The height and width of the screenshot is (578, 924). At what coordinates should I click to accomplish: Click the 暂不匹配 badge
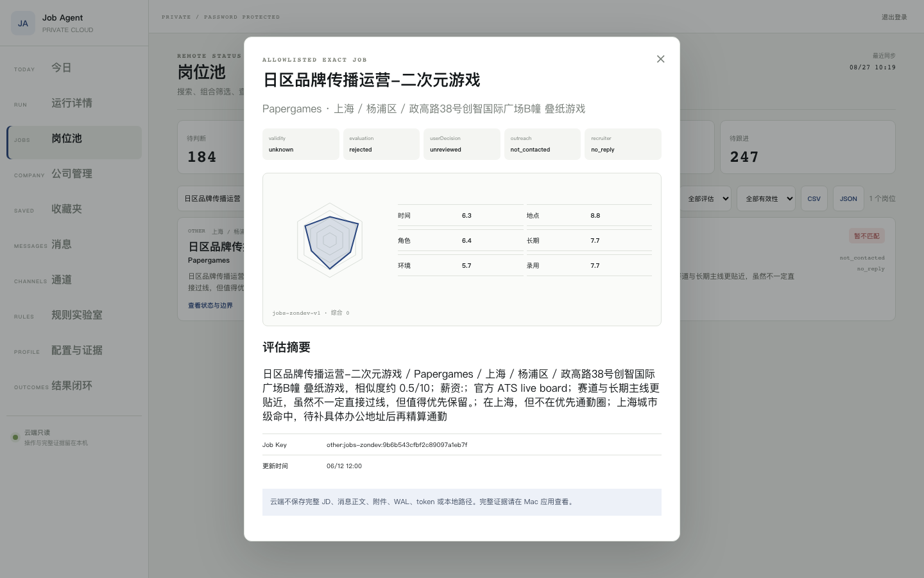(x=867, y=236)
